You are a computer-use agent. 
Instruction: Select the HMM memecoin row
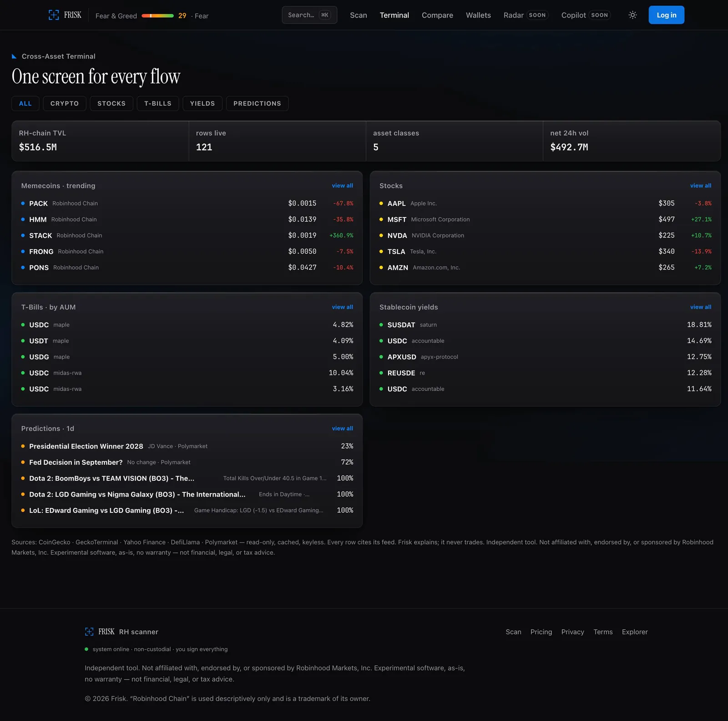(187, 219)
